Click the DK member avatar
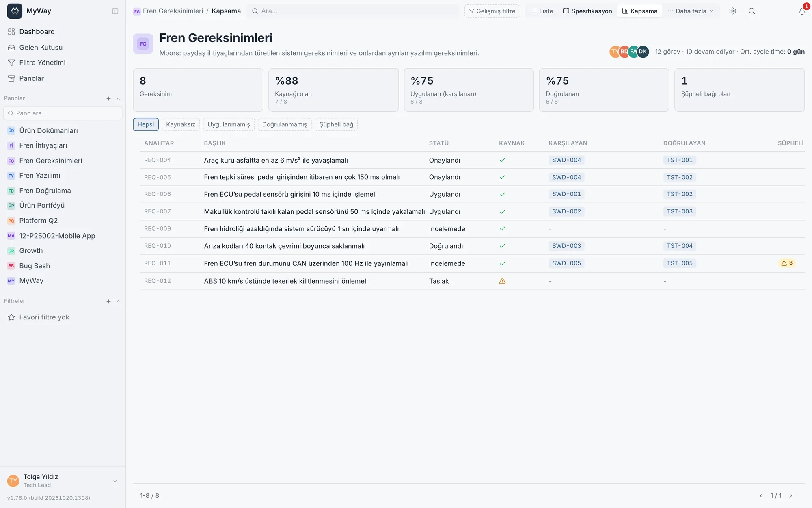The image size is (812, 508). pyautogui.click(x=643, y=52)
